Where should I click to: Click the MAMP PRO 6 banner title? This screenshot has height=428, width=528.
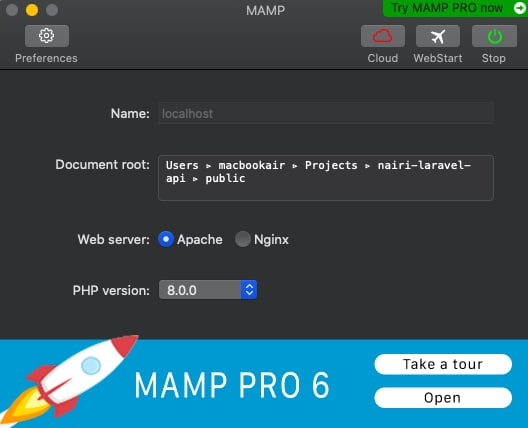pyautogui.click(x=232, y=385)
